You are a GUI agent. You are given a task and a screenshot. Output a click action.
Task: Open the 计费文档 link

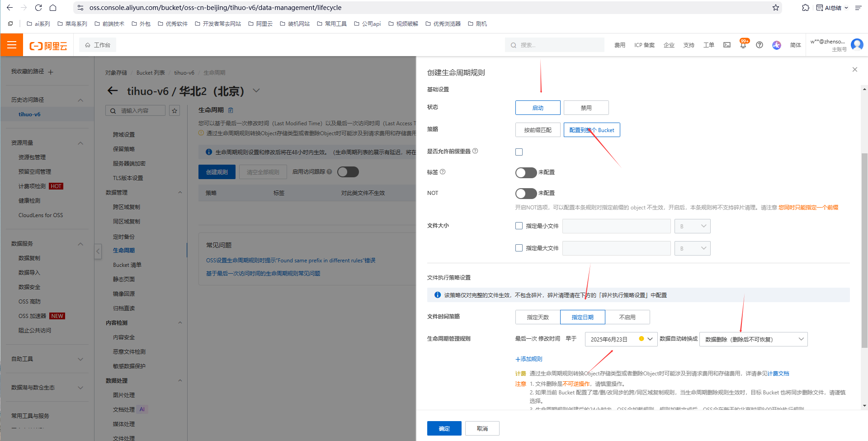[778, 374]
